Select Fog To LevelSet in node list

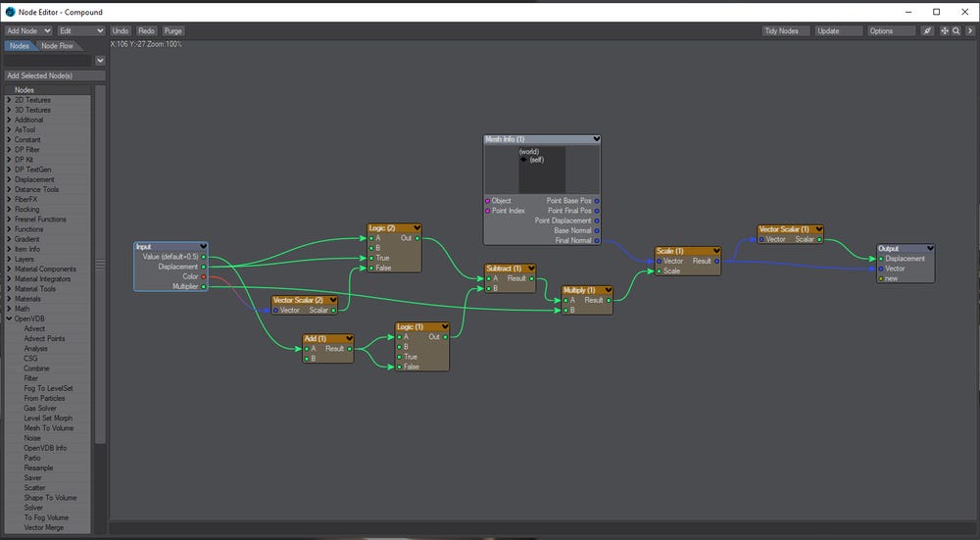point(48,388)
